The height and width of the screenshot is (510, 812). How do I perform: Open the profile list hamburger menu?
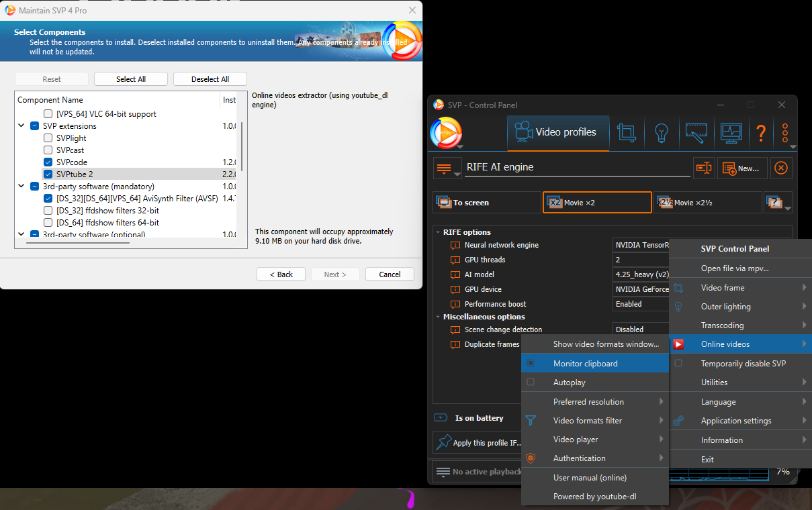[x=447, y=168]
